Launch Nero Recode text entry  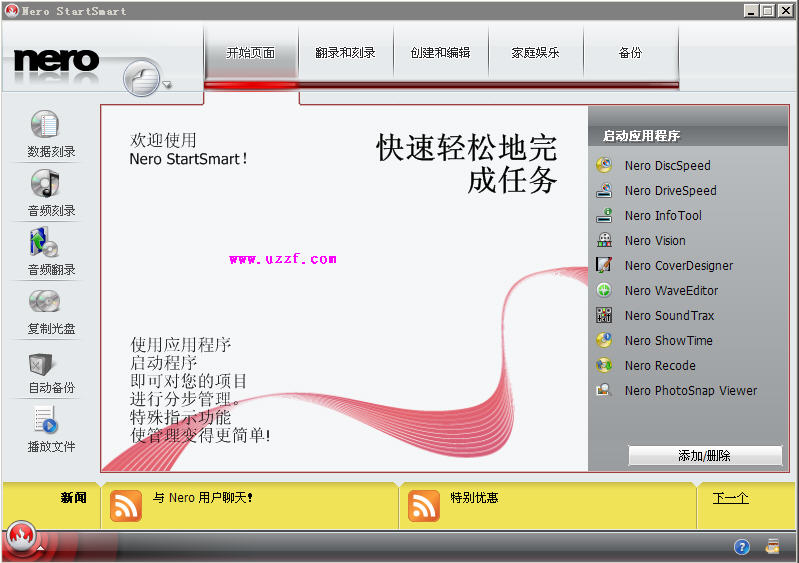pos(660,365)
